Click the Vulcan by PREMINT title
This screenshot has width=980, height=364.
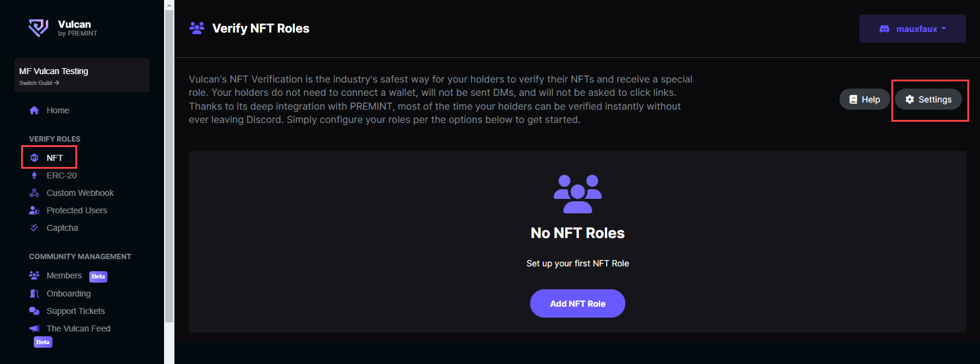click(x=77, y=28)
